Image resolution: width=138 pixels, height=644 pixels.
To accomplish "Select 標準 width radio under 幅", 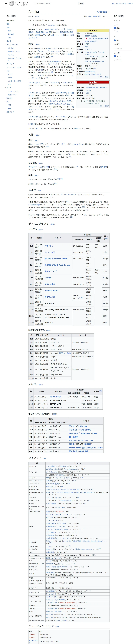I will (115, 40).
